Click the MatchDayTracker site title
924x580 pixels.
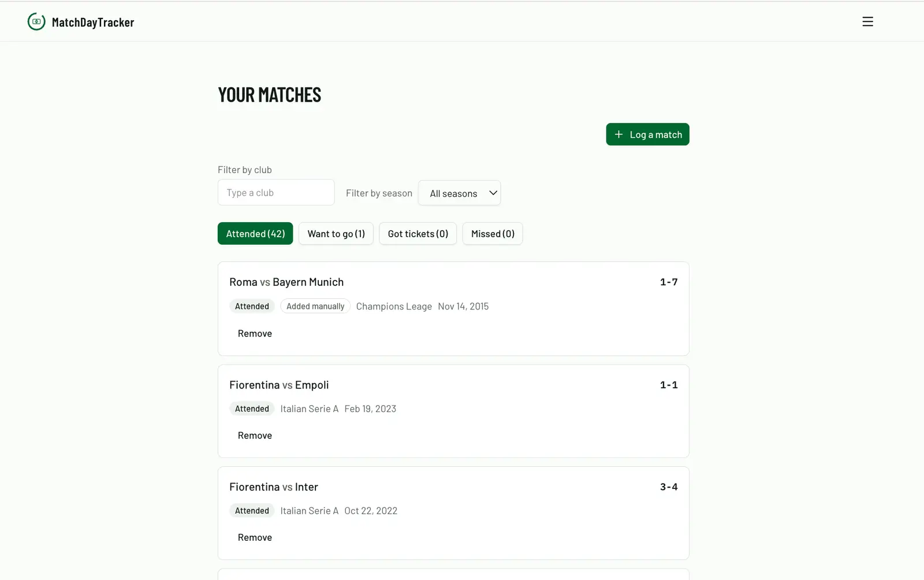93,23
